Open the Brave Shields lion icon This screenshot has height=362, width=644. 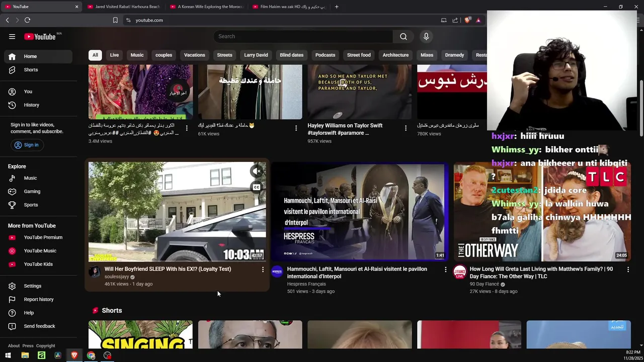(x=467, y=20)
